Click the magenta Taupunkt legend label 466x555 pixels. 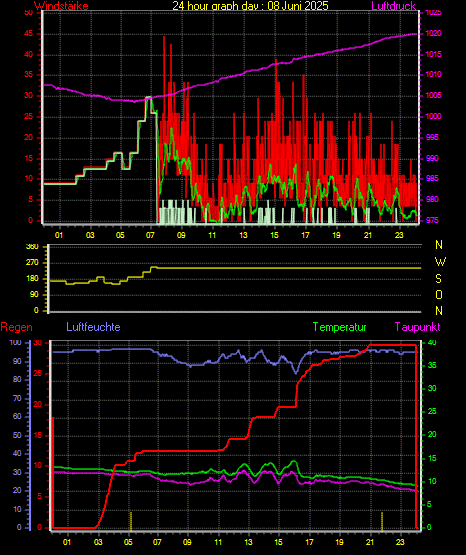tap(418, 327)
